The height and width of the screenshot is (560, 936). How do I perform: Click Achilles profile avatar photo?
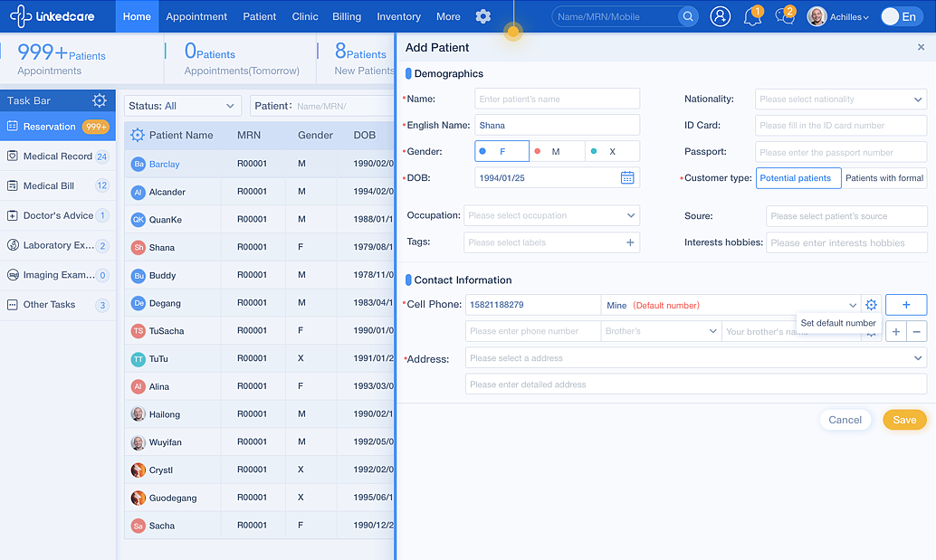point(817,16)
